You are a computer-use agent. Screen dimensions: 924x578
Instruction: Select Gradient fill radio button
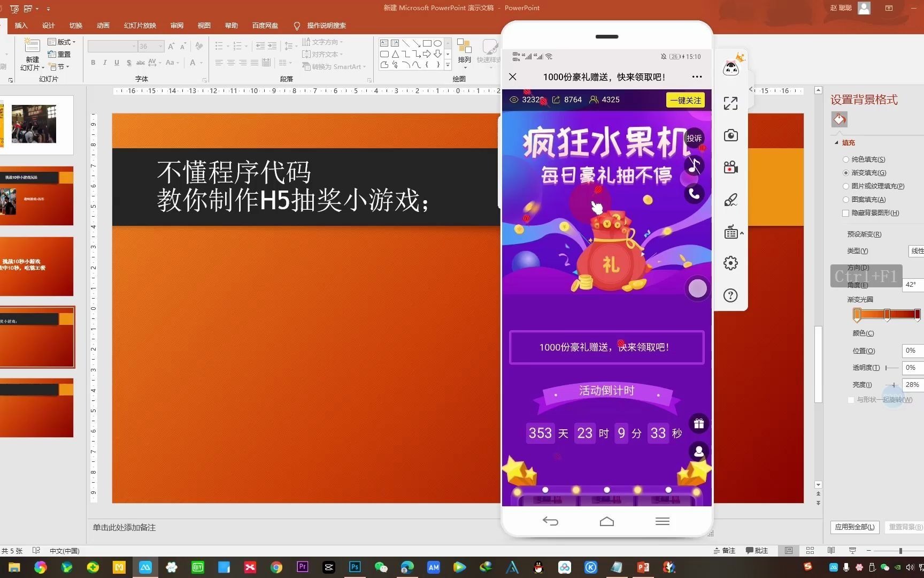tap(845, 173)
